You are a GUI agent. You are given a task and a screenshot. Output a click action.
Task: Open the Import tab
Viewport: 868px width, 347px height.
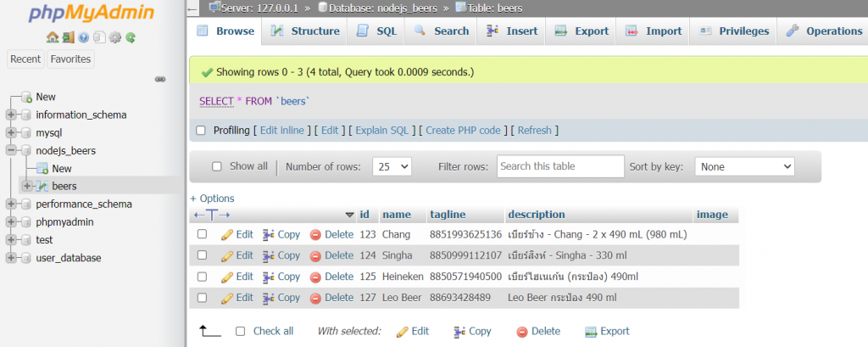(x=654, y=31)
